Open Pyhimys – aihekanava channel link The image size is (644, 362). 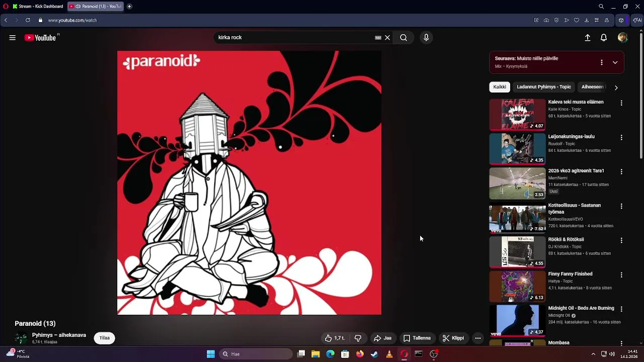59,335
